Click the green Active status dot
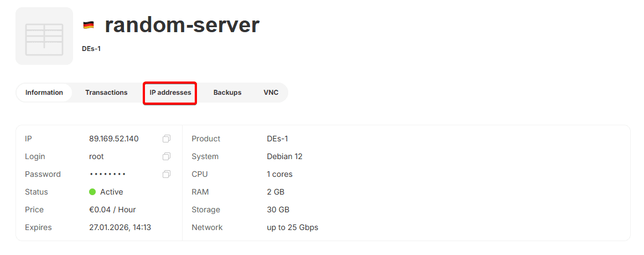 click(92, 192)
